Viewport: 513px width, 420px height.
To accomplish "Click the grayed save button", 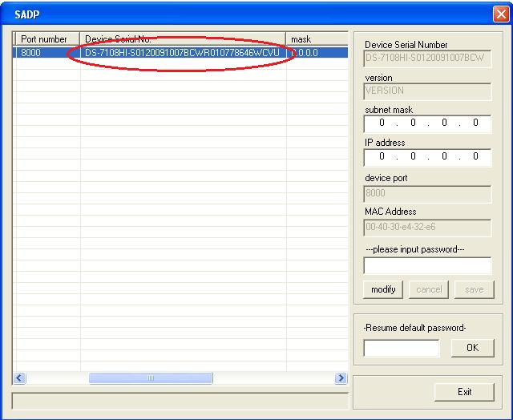I will pos(474,289).
